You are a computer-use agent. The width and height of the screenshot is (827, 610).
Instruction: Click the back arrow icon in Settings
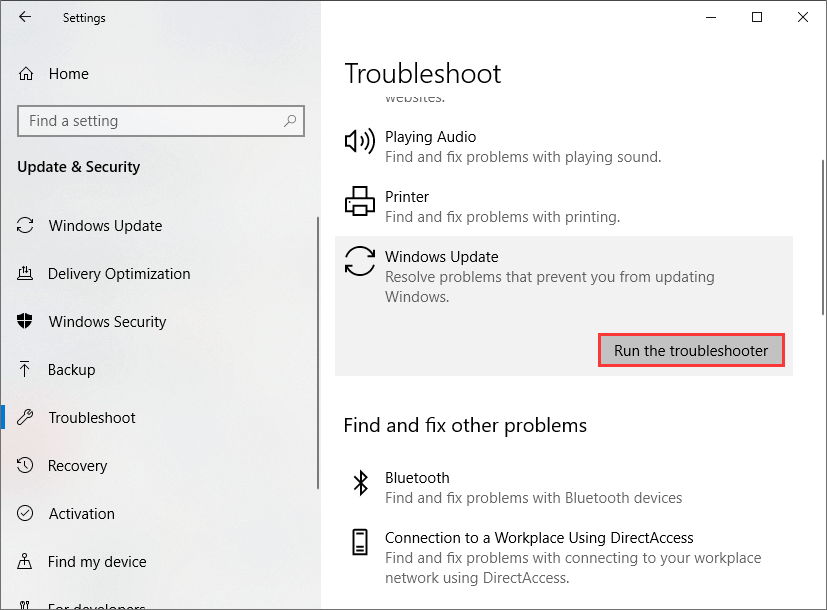pyautogui.click(x=25, y=17)
